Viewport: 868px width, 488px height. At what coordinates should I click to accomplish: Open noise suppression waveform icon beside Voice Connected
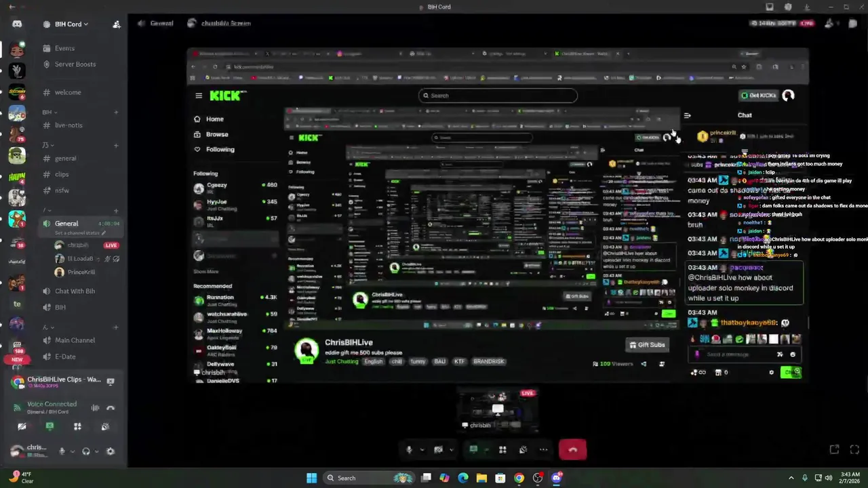[x=96, y=408]
